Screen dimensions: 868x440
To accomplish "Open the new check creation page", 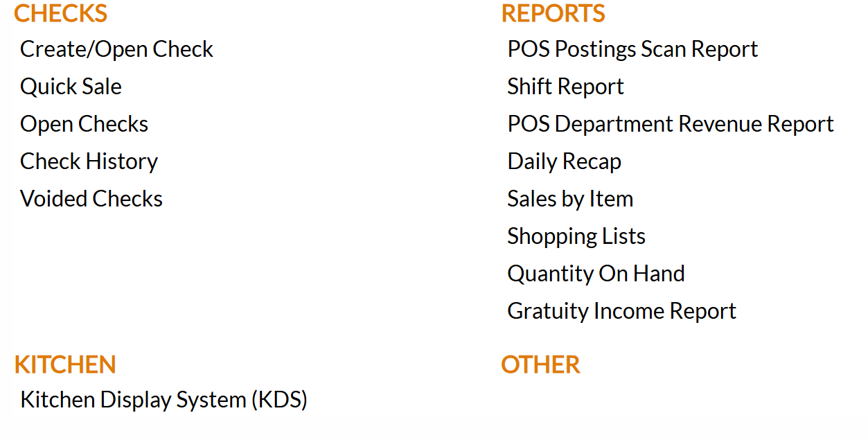I will 116,49.
